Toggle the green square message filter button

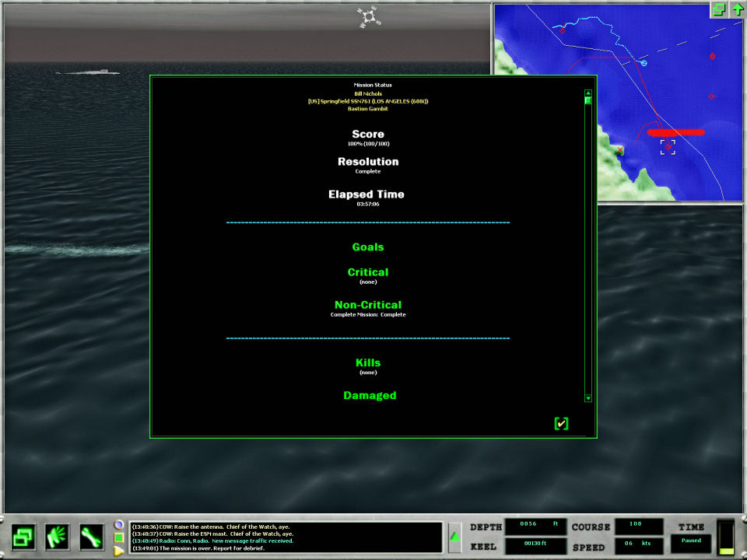(x=119, y=537)
